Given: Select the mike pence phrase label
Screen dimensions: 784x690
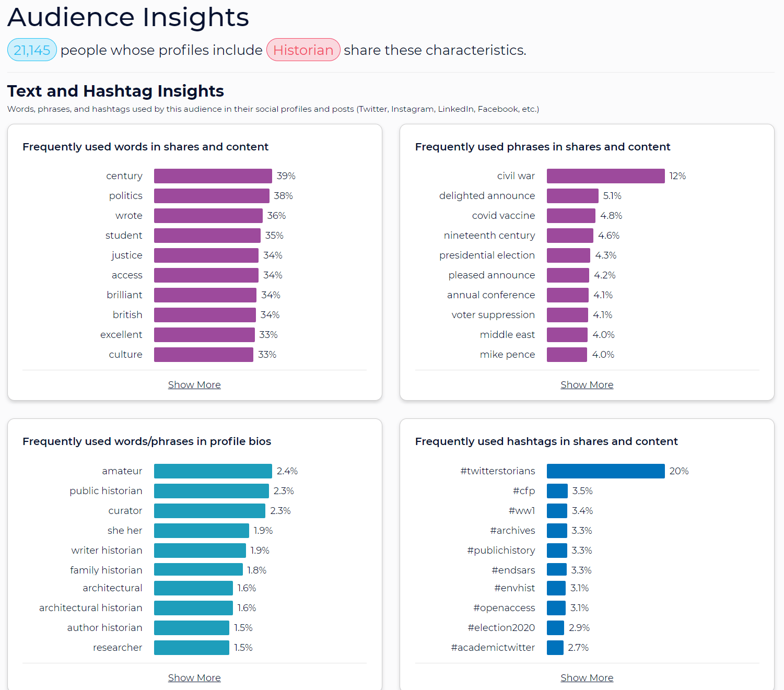Looking at the screenshot, I should click(x=507, y=355).
